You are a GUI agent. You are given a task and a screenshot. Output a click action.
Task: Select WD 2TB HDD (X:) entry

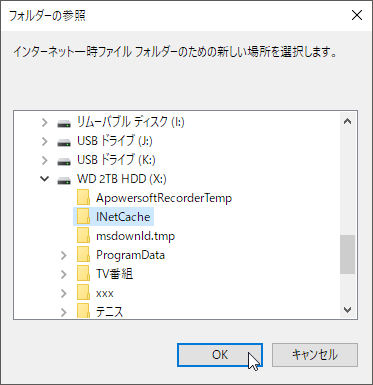pyautogui.click(x=122, y=179)
